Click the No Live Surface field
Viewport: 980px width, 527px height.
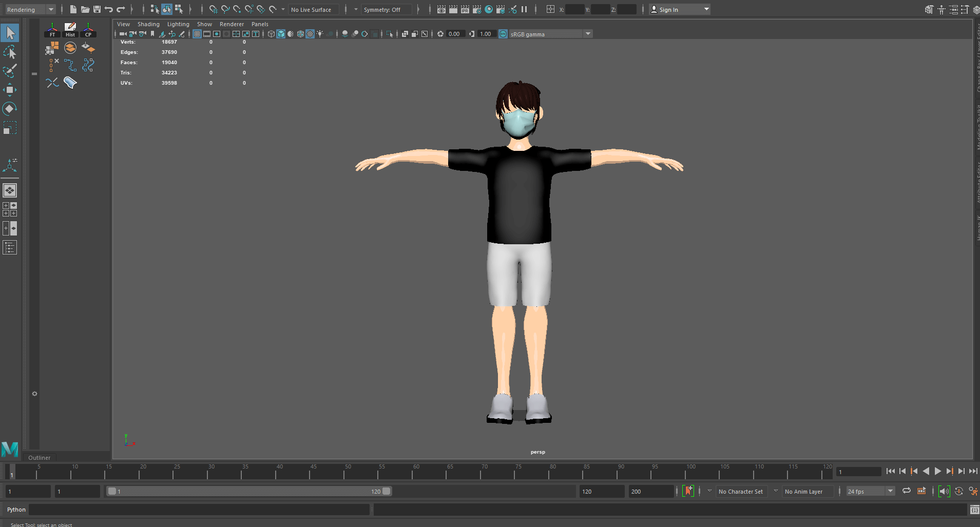click(314, 9)
